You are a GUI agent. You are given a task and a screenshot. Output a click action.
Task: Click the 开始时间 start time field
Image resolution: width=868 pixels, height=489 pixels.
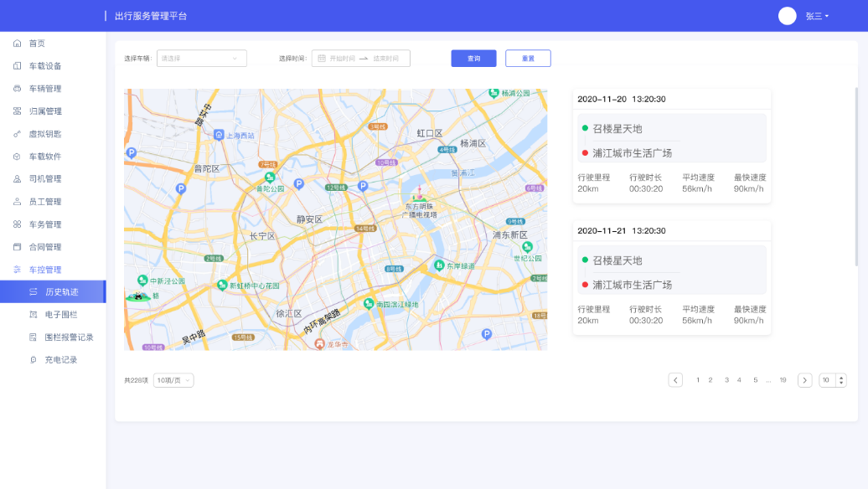(342, 58)
